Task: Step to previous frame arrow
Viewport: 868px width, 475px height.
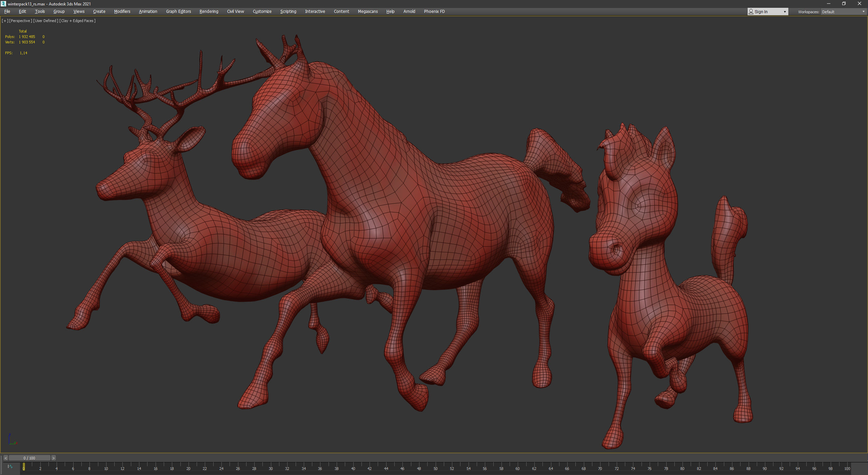Action: point(6,458)
